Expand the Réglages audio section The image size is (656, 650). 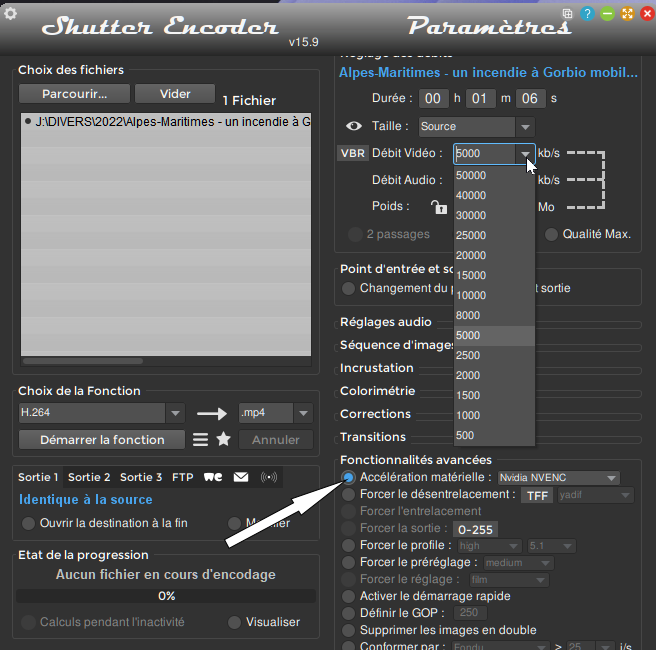coord(385,322)
